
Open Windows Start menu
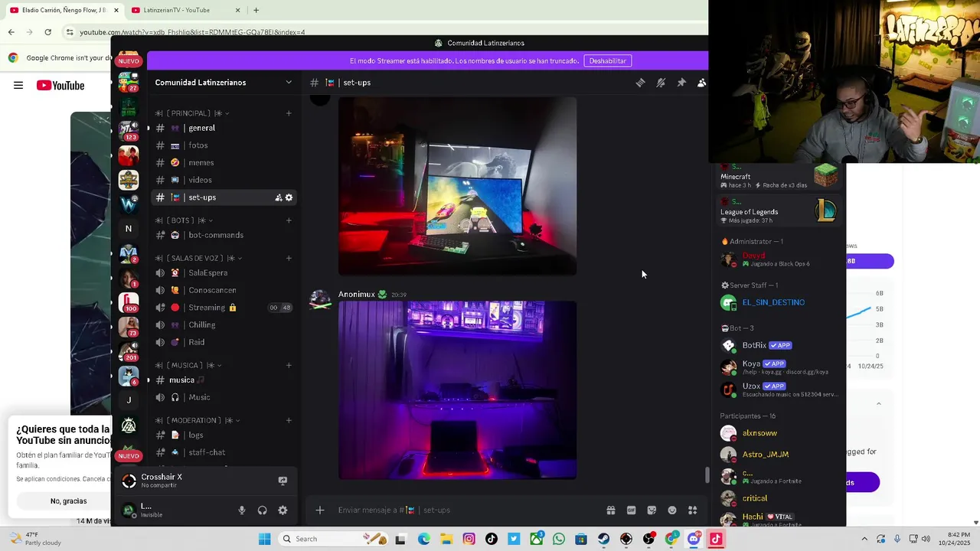264,539
